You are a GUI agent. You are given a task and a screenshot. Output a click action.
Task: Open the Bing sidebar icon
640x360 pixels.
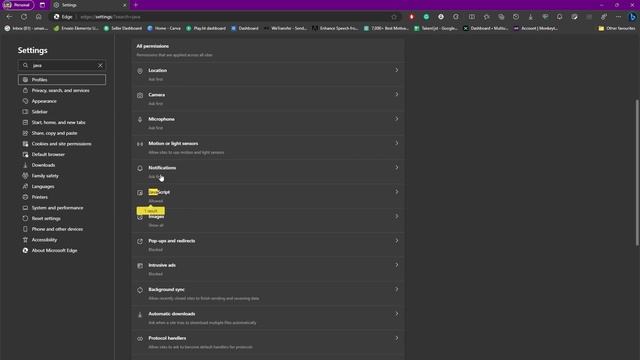click(x=633, y=17)
